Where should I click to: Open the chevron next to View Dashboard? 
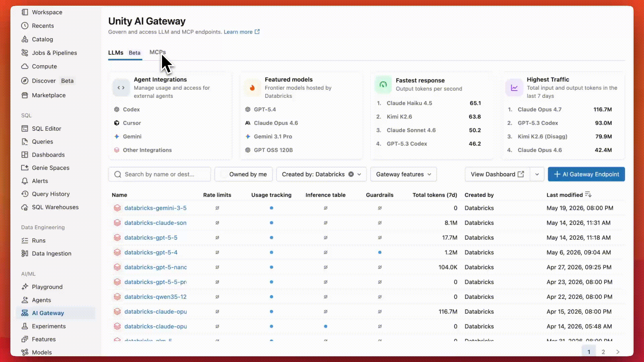[x=537, y=174]
